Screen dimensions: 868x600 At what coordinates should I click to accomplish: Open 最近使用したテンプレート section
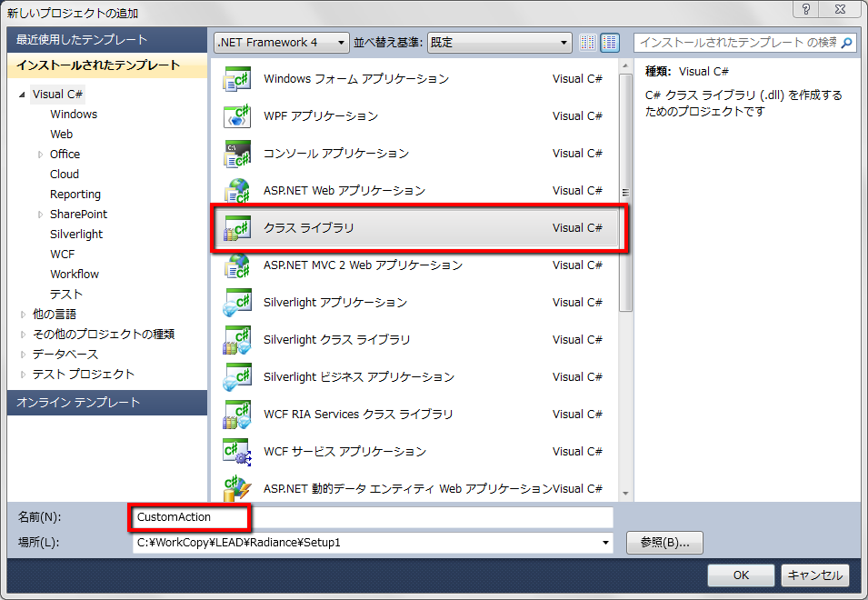click(107, 40)
